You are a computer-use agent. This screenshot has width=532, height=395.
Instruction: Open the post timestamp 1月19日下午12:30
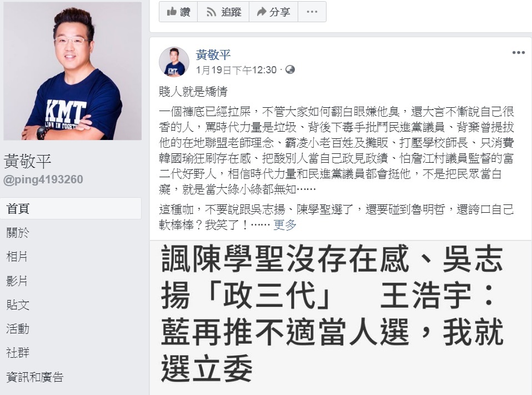[x=236, y=70]
